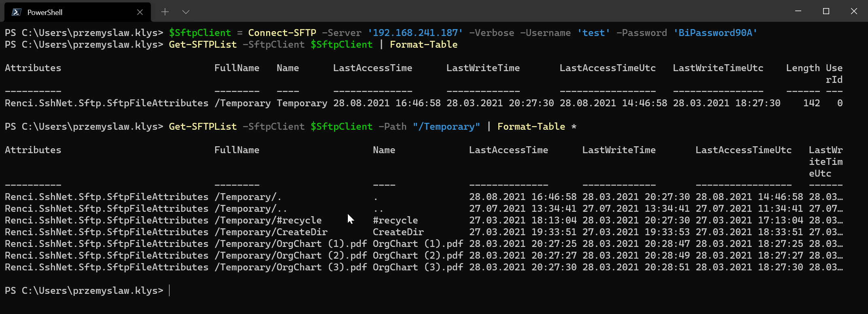
Task: Click the PowerShell icon in the tab
Action: tap(17, 12)
